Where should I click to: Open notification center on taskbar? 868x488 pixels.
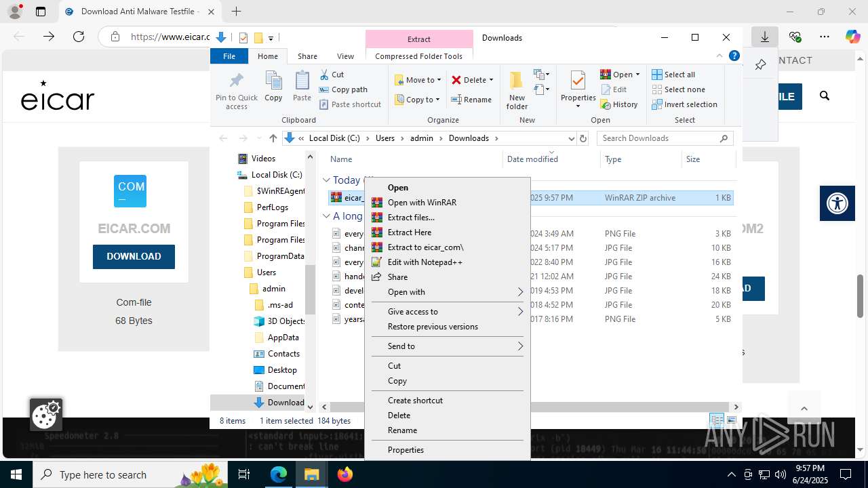(846, 474)
